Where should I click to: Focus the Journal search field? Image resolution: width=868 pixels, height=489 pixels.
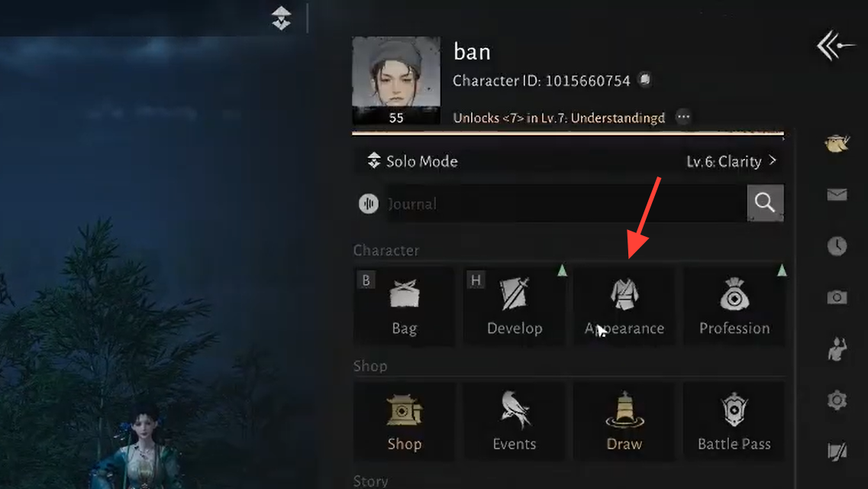566,203
